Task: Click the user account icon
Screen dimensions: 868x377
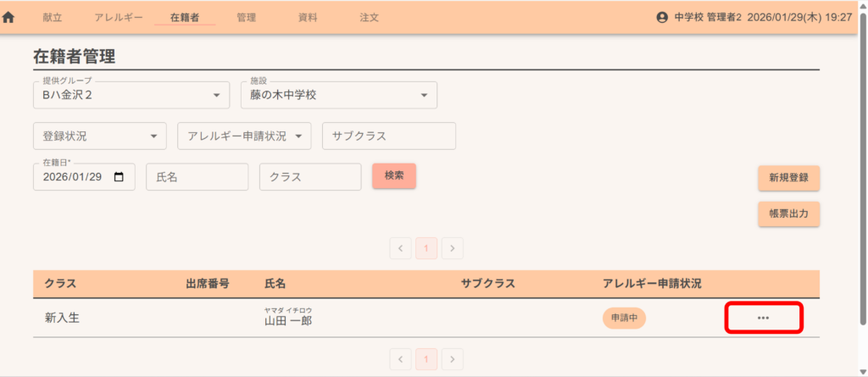Action: tap(662, 17)
